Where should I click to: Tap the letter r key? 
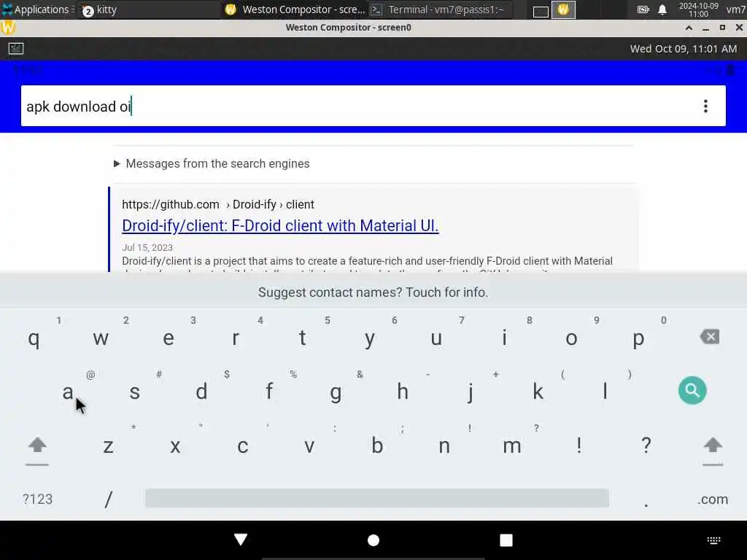(x=236, y=339)
